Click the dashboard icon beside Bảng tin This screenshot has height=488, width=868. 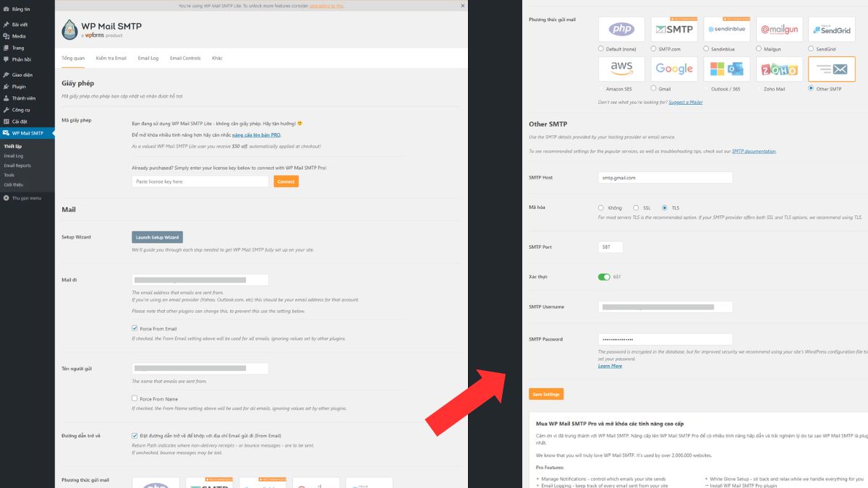[x=6, y=9]
